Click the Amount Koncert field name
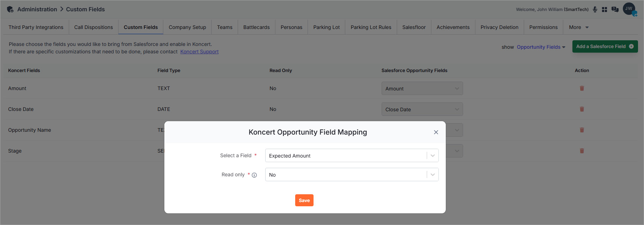This screenshot has width=644, height=225. pyautogui.click(x=17, y=88)
